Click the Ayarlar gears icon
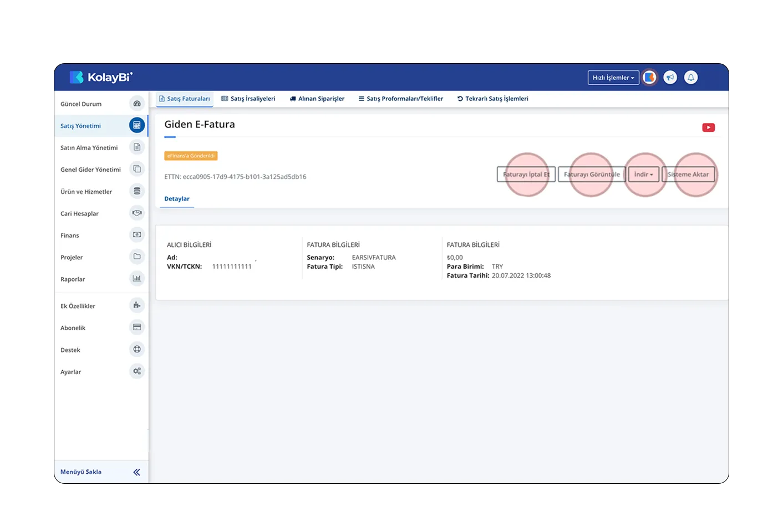Viewport: 783px width, 532px height. [x=137, y=371]
